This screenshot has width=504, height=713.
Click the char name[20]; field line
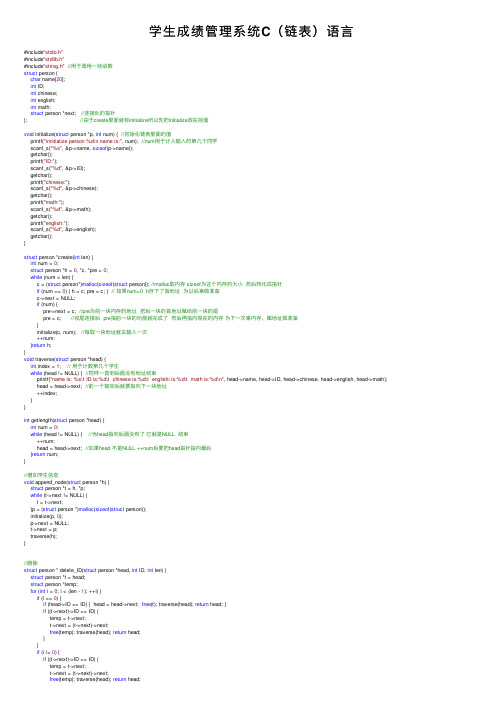[x=48, y=79]
